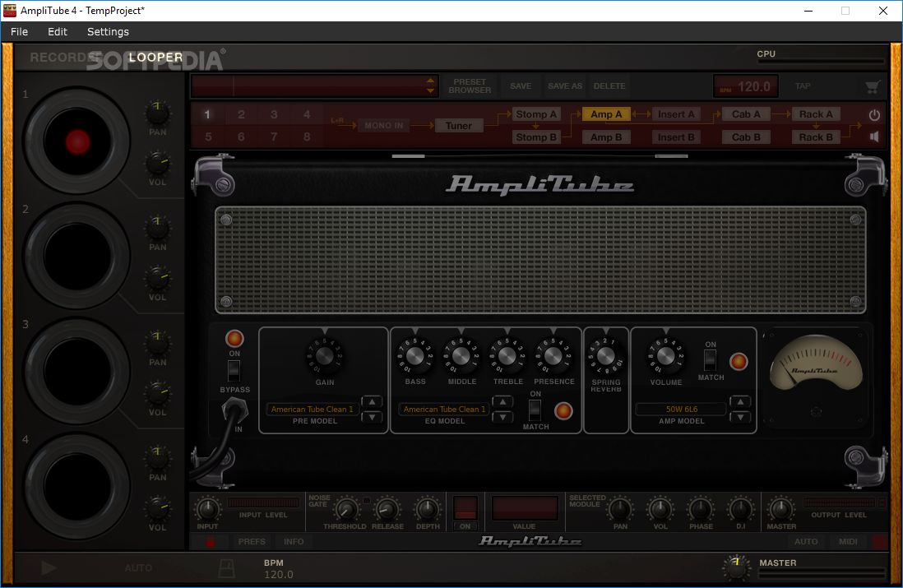903x588 pixels.
Task: Toggle the amp ON power LED
Action: tap(234, 338)
